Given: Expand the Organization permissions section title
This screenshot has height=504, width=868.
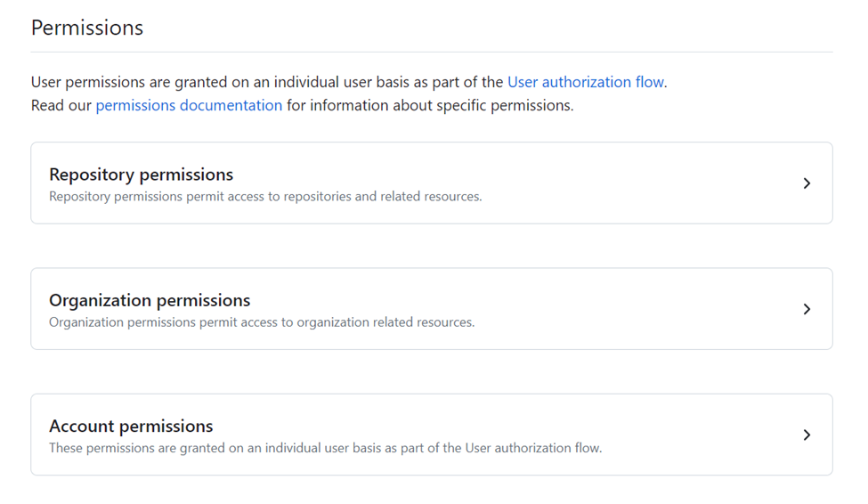Looking at the screenshot, I should tap(150, 300).
